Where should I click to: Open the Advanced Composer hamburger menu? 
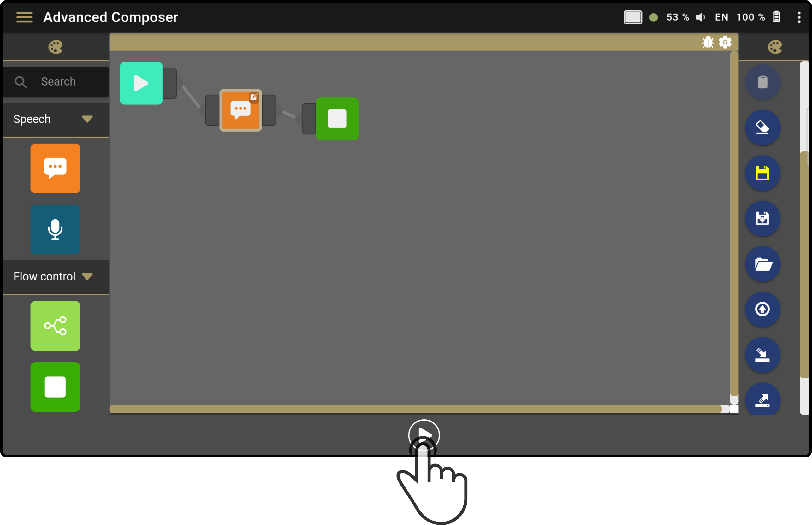coord(23,17)
